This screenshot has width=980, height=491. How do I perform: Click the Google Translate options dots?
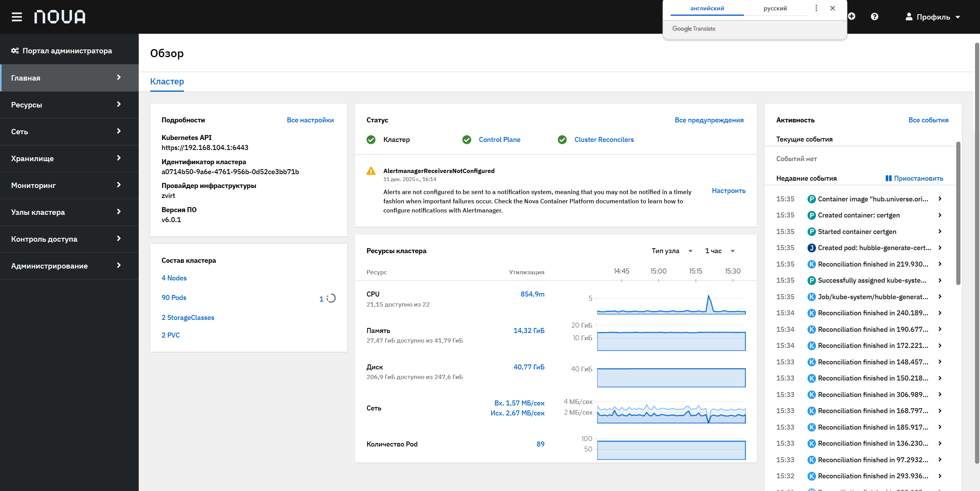[x=816, y=8]
